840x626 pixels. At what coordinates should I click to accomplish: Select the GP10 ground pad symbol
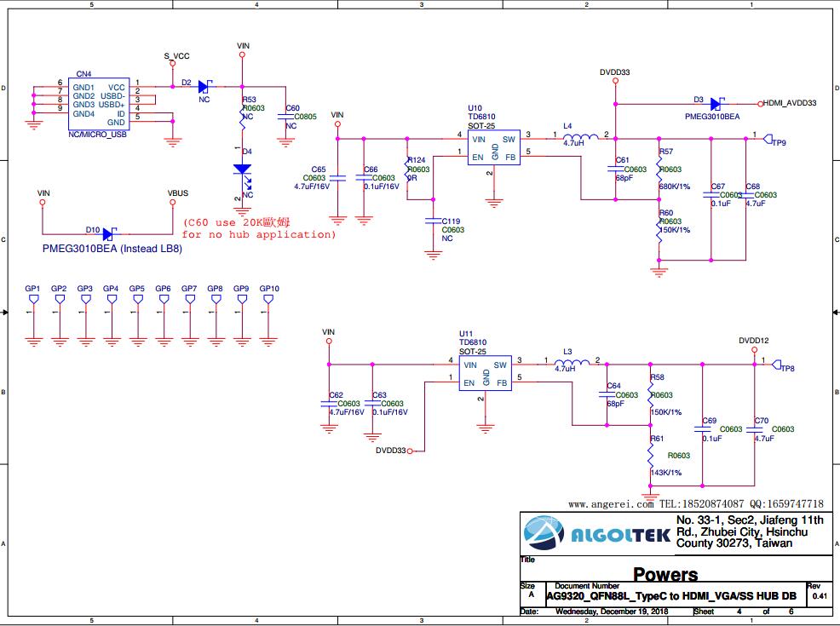(268, 300)
